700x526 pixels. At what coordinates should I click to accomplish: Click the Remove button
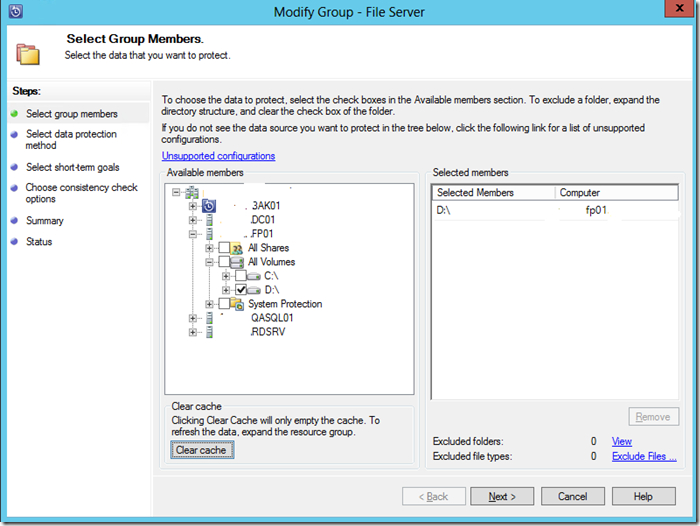tap(654, 417)
